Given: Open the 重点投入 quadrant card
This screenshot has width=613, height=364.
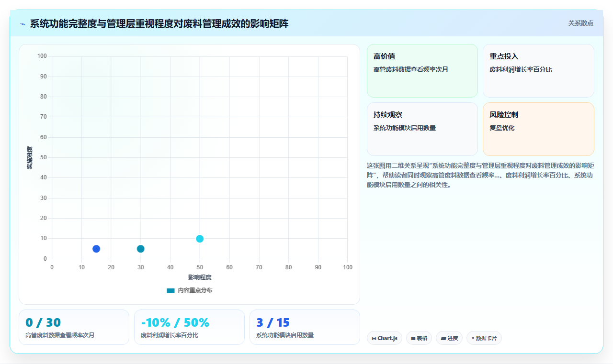Looking at the screenshot, I should coord(538,71).
